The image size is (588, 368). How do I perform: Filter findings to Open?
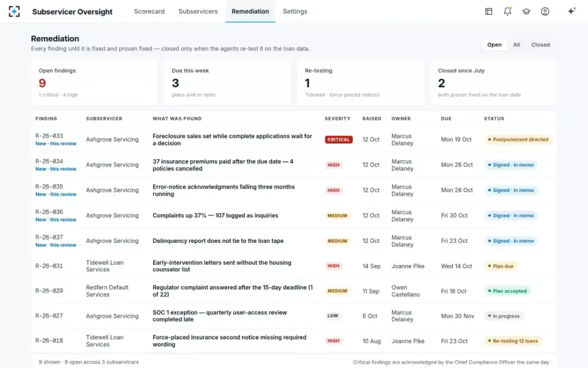[494, 45]
